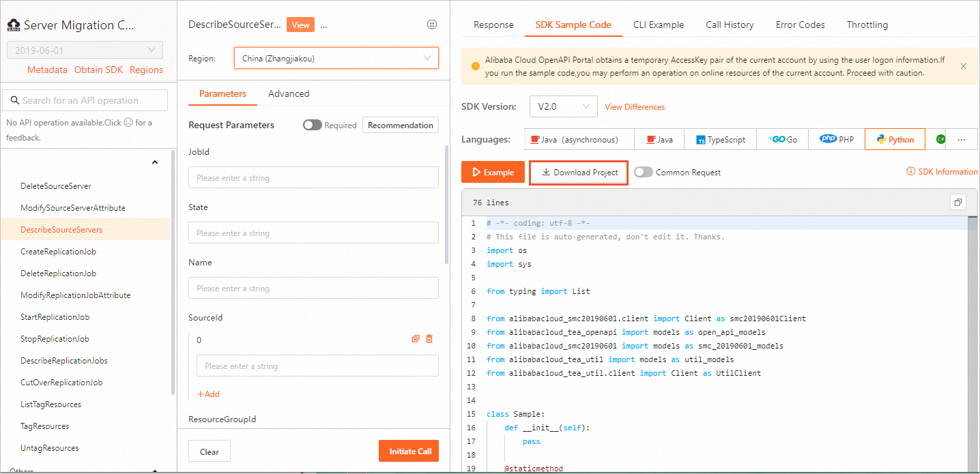This screenshot has height=474, width=980.
Task: Open the Region China (Zhangjiakou) dropdown
Action: pos(336,58)
